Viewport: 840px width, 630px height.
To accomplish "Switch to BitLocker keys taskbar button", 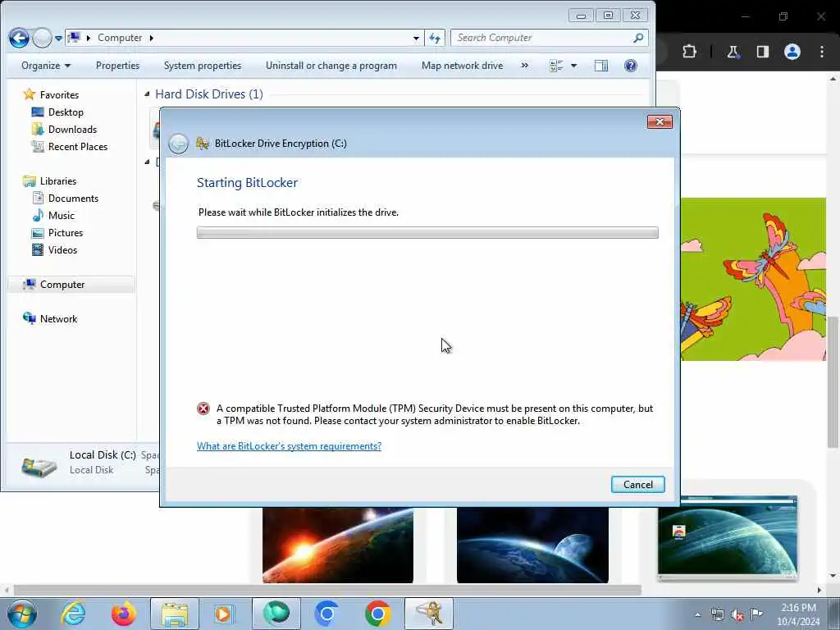I will tap(429, 614).
